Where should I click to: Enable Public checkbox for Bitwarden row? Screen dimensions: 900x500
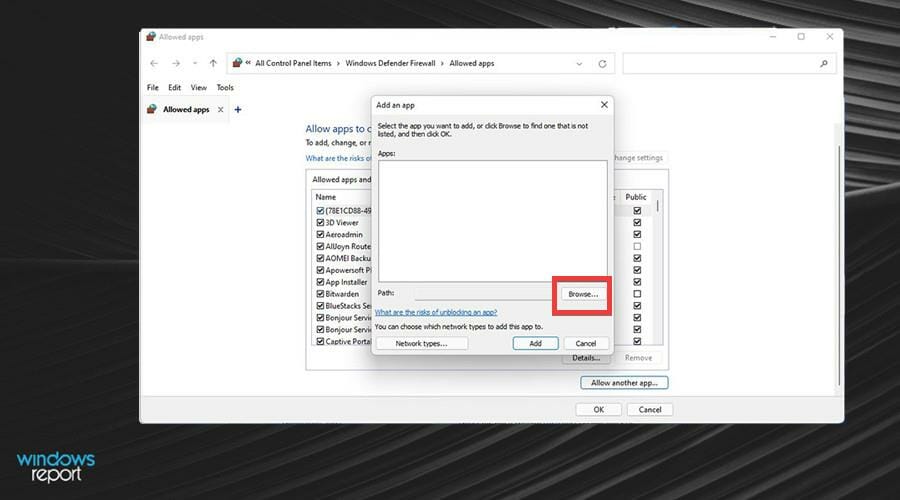tap(637, 294)
